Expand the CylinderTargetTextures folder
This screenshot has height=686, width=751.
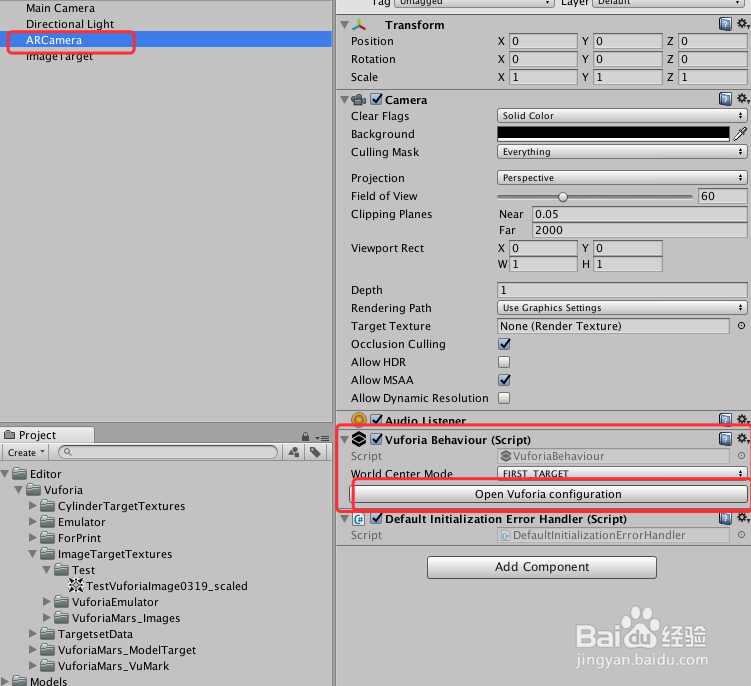tap(33, 505)
